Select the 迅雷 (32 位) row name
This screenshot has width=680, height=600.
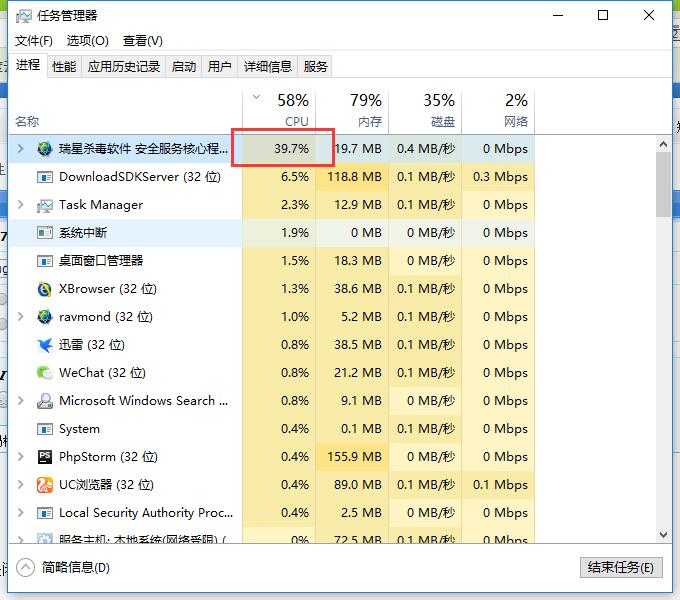[92, 345]
